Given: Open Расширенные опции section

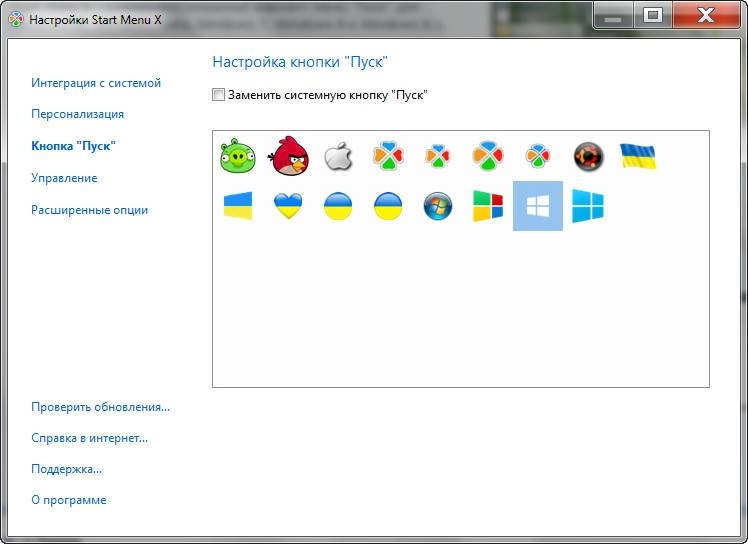Looking at the screenshot, I should click(89, 210).
